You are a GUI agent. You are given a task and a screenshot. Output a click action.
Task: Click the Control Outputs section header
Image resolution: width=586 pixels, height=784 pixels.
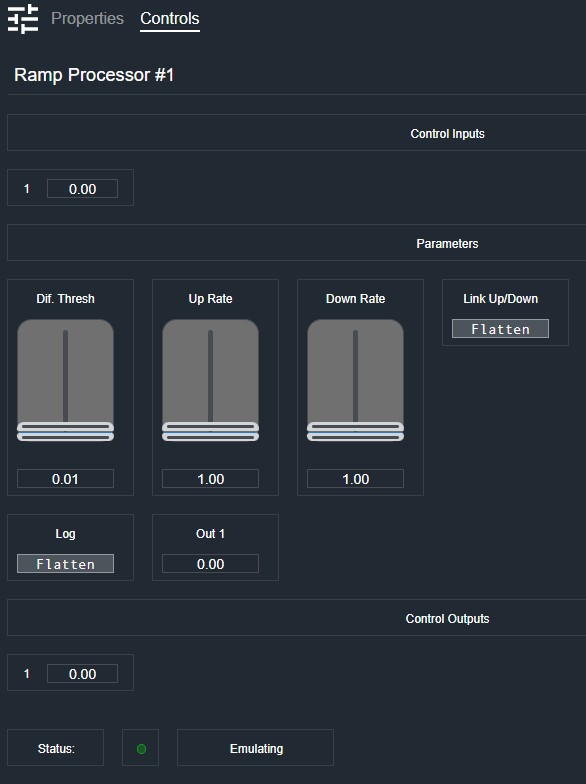[296, 618]
